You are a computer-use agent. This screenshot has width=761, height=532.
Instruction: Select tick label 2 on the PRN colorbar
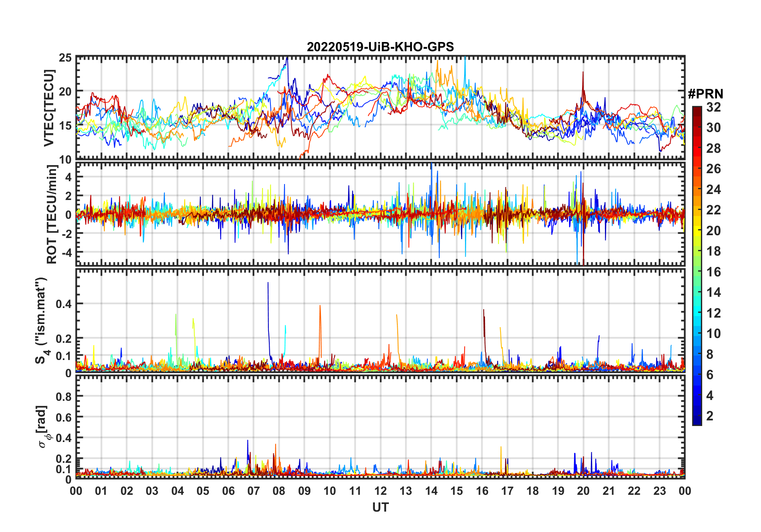click(x=710, y=416)
